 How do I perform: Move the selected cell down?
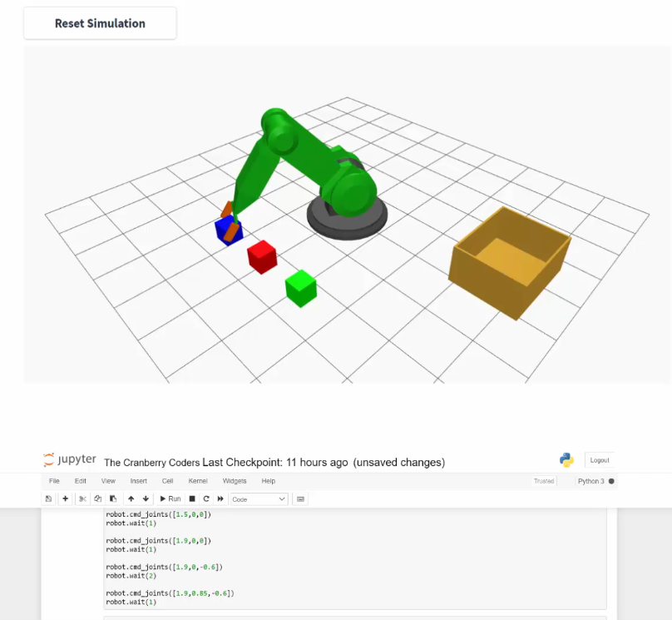tap(146, 498)
